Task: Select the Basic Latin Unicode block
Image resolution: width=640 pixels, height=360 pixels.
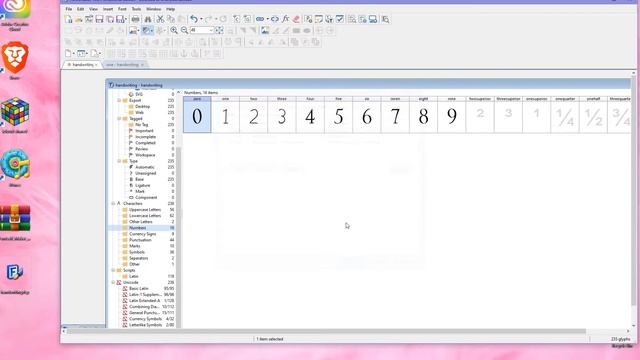Action: tap(139, 289)
